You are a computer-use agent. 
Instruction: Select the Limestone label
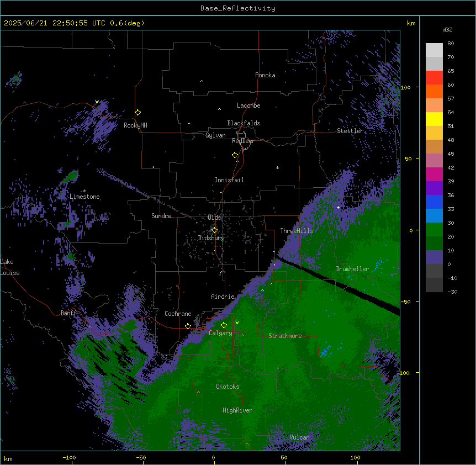point(84,197)
